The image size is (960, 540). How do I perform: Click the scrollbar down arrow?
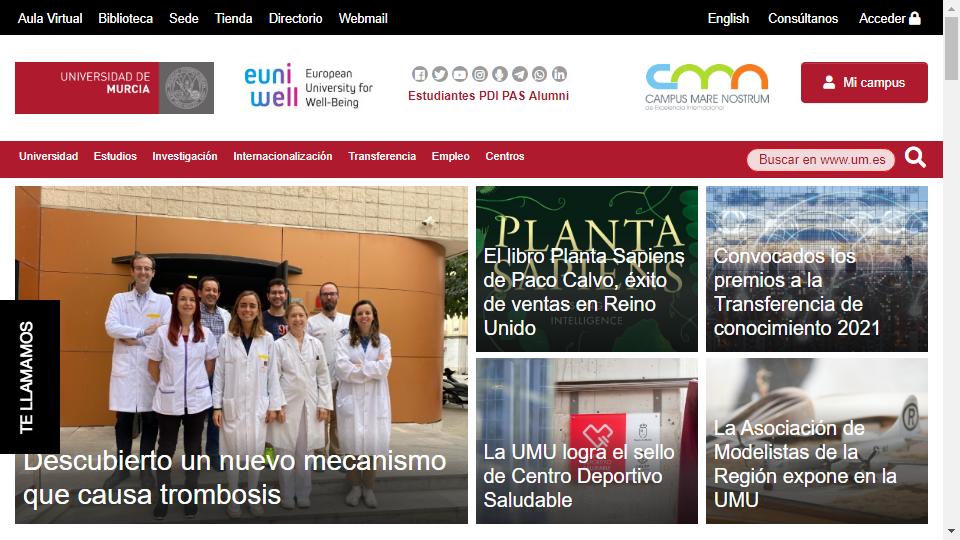coord(951,531)
